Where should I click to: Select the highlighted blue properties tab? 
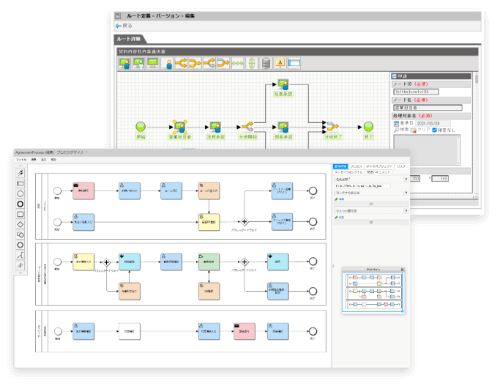[340, 166]
